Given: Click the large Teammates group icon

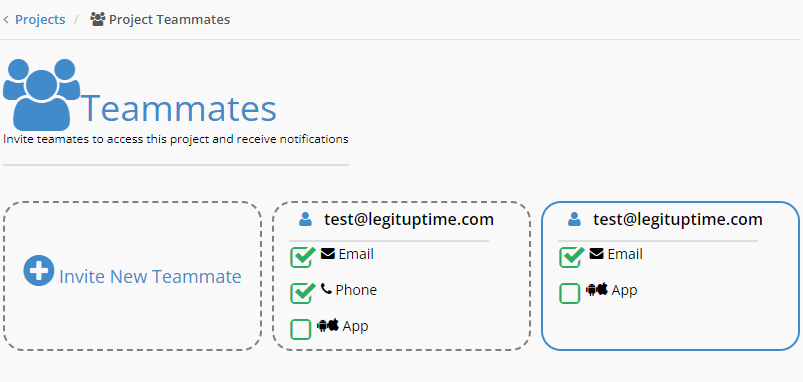Looking at the screenshot, I should (41, 95).
